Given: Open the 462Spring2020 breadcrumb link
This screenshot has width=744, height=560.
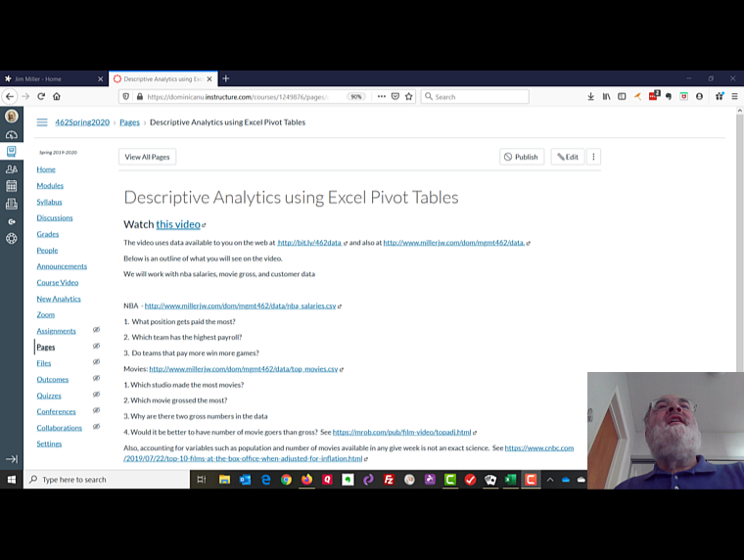Looking at the screenshot, I should point(82,122).
